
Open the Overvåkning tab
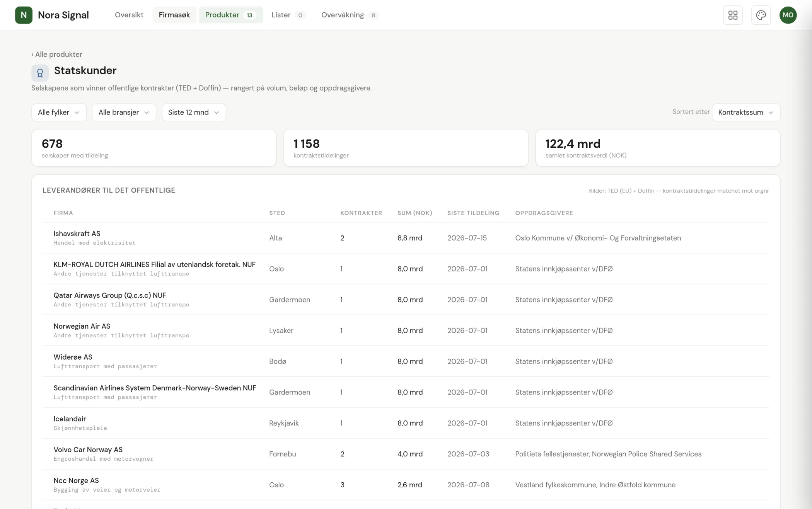click(349, 15)
